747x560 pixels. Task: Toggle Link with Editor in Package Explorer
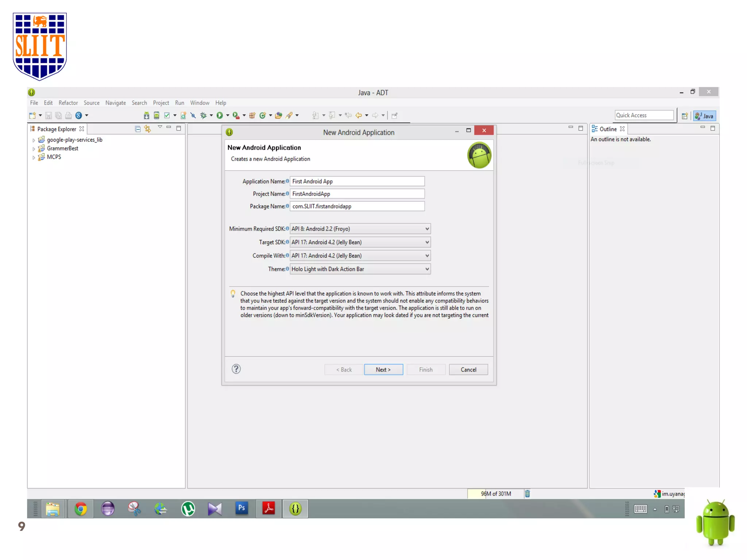pyautogui.click(x=147, y=129)
